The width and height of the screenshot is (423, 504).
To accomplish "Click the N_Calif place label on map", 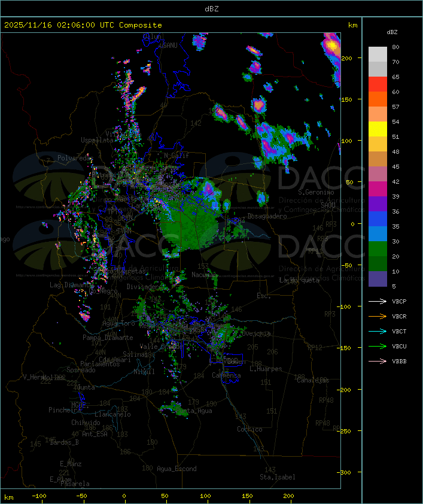I will click(176, 155).
